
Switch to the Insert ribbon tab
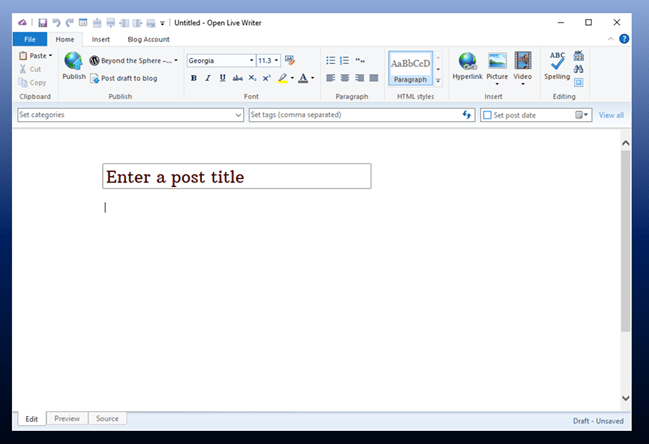[x=100, y=39]
